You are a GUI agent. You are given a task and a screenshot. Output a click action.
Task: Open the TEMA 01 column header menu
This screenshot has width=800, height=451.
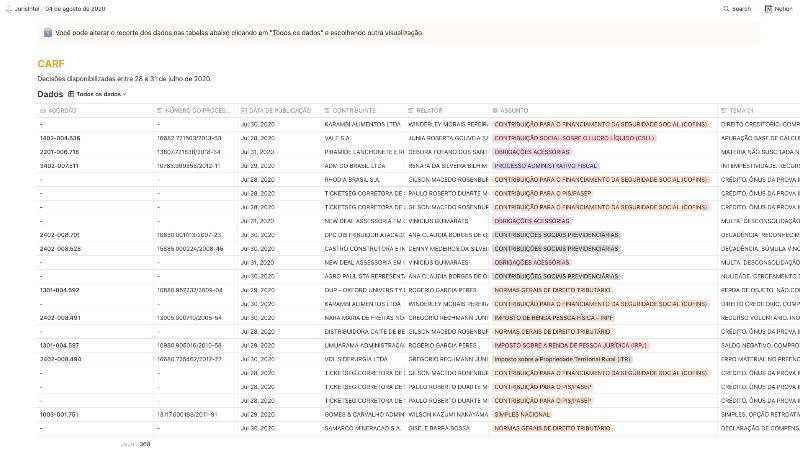tap(759, 110)
